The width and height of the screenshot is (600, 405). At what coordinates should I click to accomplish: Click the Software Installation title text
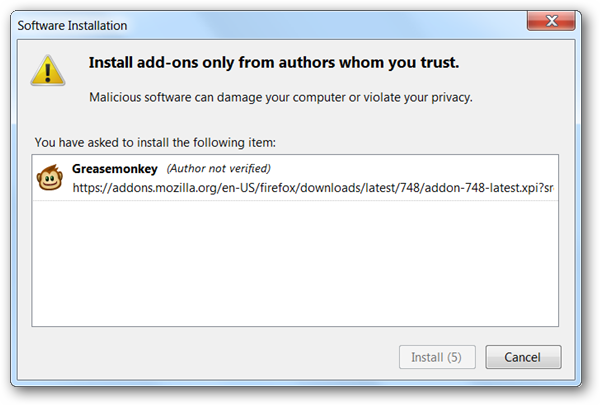[70, 23]
